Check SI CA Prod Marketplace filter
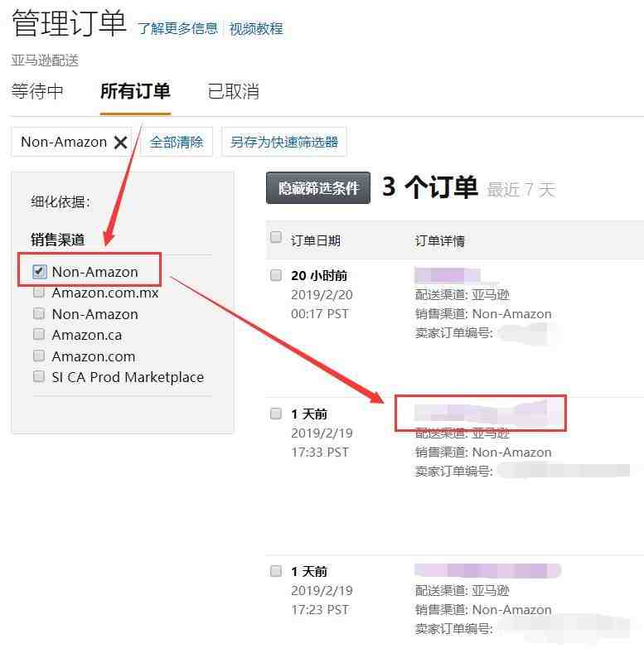 39,376
